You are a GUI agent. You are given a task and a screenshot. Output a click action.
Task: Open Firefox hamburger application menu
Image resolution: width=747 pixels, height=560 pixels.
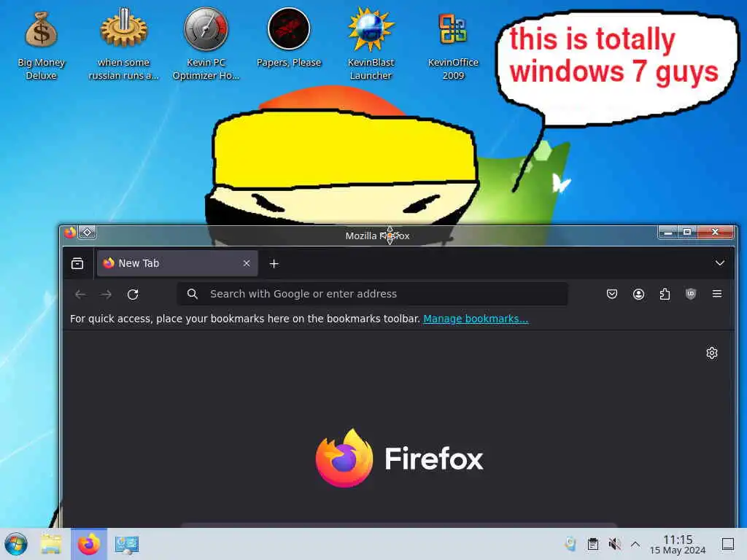[x=717, y=294]
